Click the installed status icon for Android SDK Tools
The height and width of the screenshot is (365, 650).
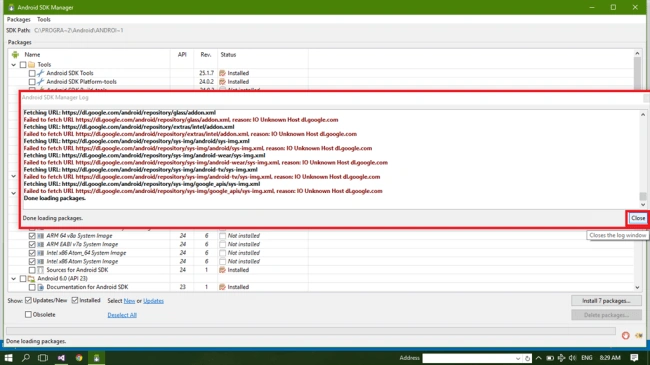pos(222,73)
